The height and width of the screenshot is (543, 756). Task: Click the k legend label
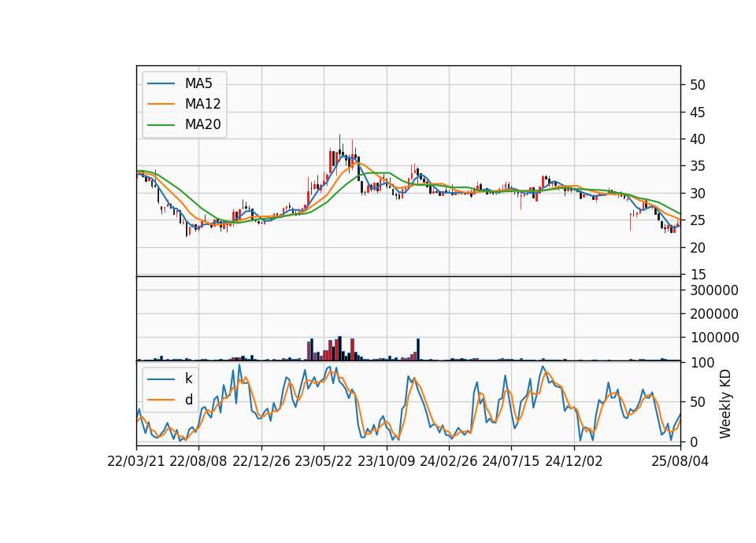pyautogui.click(x=188, y=379)
